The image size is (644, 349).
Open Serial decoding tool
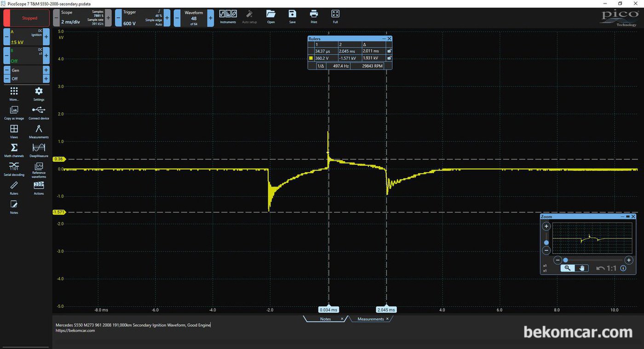click(14, 169)
